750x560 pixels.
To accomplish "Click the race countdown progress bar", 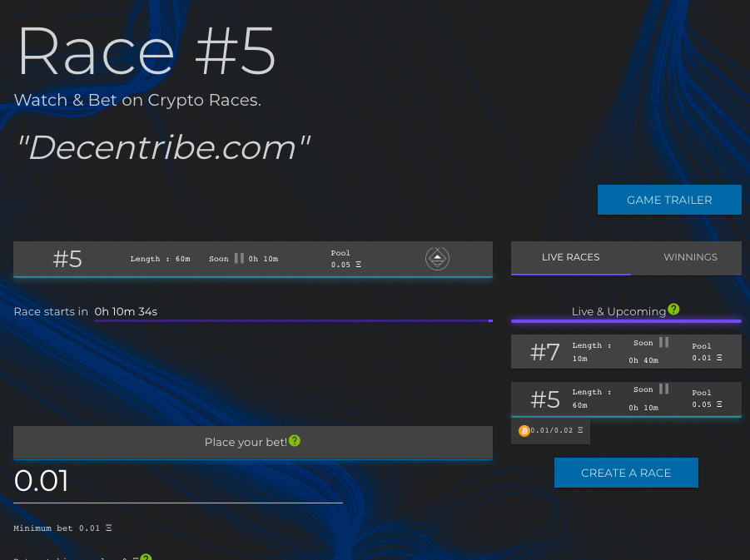I will [293, 320].
